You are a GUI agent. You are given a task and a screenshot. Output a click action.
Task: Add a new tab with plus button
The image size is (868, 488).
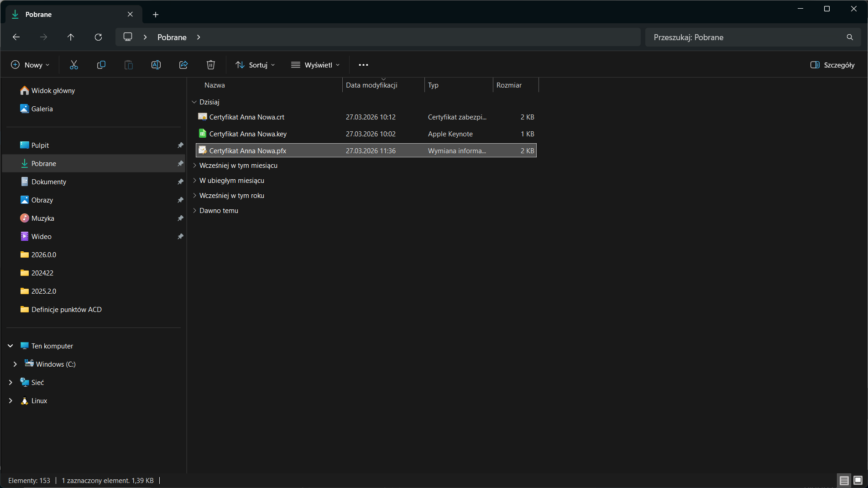(156, 15)
